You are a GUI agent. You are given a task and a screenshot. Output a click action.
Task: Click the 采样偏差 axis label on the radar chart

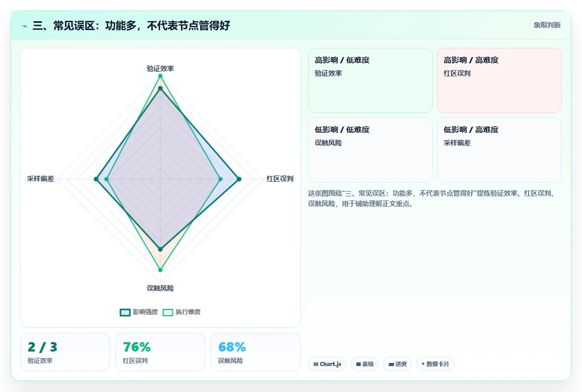41,179
